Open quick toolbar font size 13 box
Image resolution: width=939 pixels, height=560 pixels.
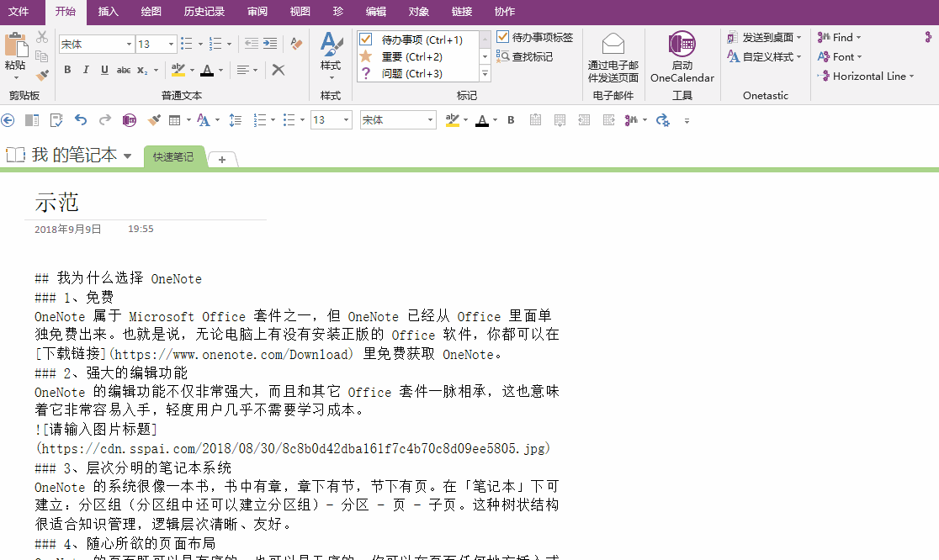click(x=332, y=120)
